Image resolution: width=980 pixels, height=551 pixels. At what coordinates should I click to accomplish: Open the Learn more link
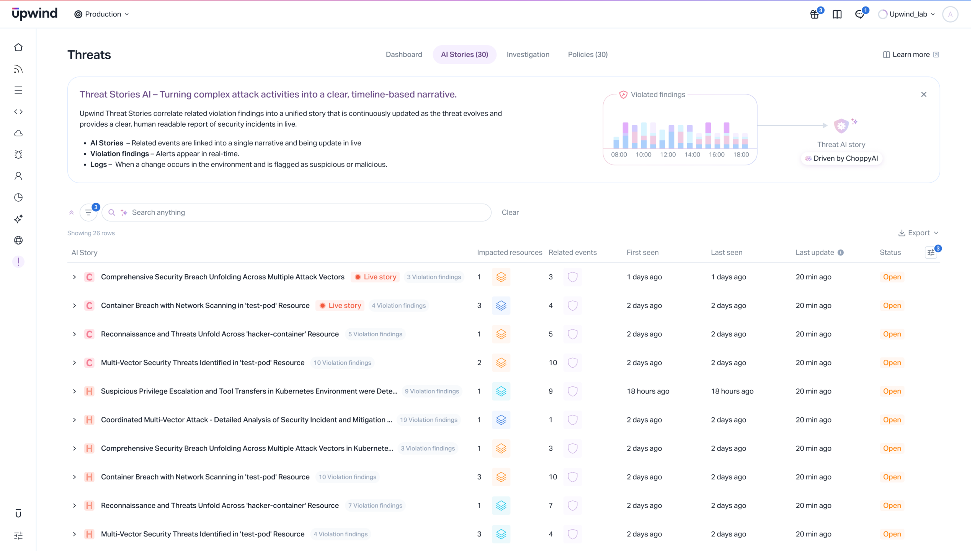tap(911, 54)
